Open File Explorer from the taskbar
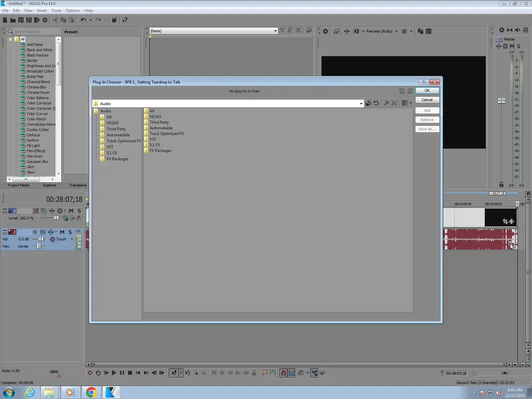 pyautogui.click(x=50, y=392)
